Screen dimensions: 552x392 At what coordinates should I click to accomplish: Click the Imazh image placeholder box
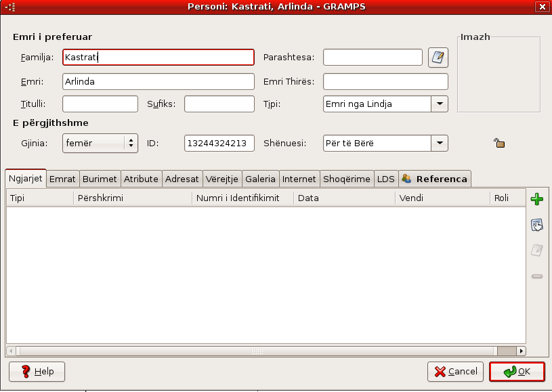click(x=499, y=74)
